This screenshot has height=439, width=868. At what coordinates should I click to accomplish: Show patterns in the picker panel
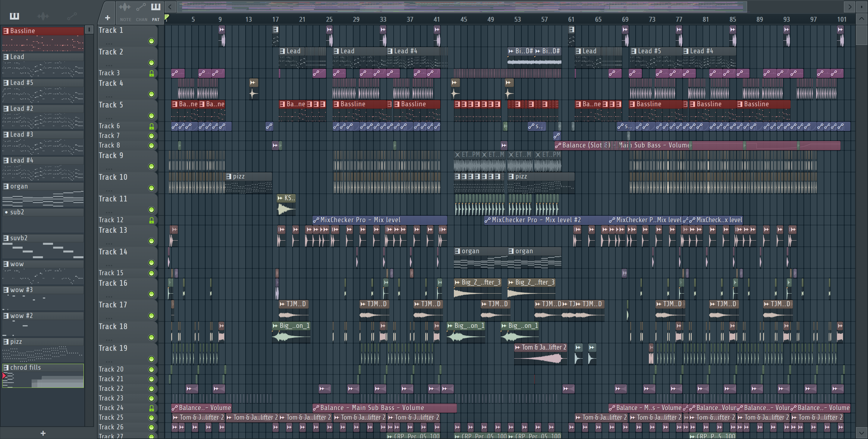(14, 16)
